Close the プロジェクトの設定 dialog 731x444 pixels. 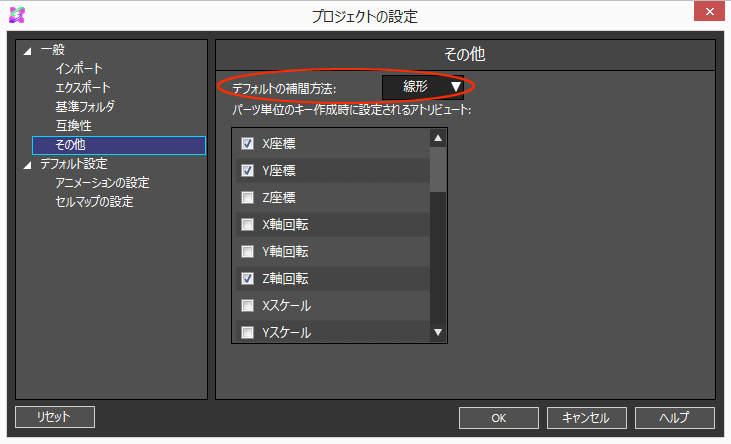tap(709, 12)
